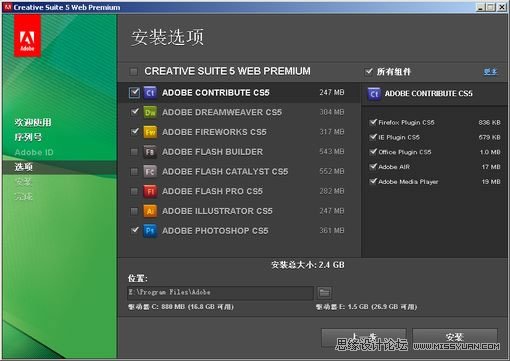Screen dimensions: 510x361
Task: Select the Adobe ID step in sidebar
Action: coord(34,152)
